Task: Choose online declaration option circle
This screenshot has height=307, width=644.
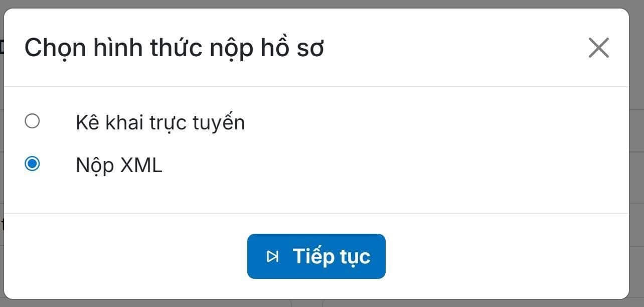Action: [32, 121]
